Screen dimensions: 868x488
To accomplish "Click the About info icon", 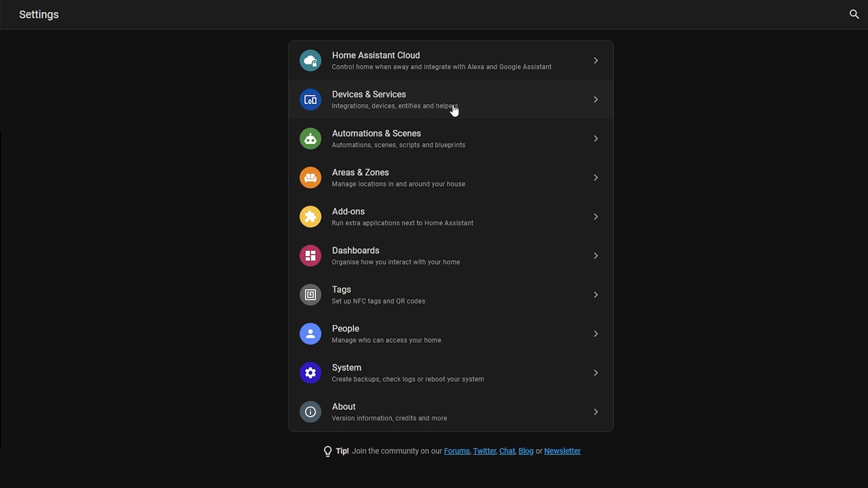I will pos(310,412).
